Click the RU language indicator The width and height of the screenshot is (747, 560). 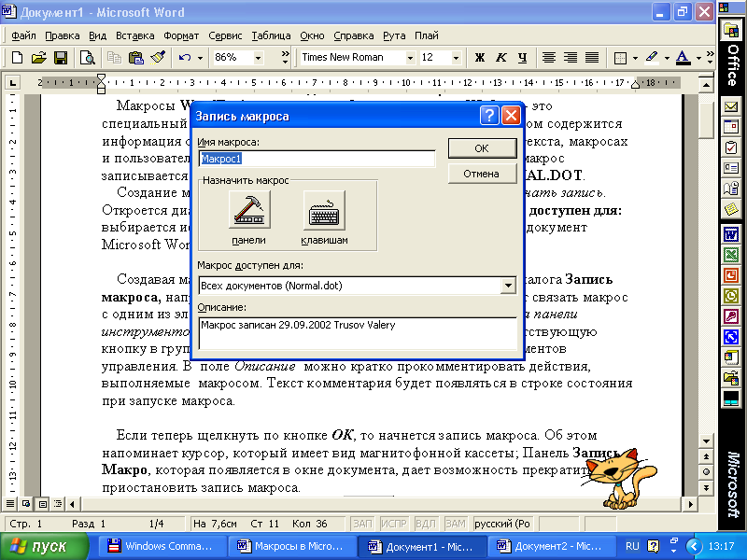coord(632,546)
